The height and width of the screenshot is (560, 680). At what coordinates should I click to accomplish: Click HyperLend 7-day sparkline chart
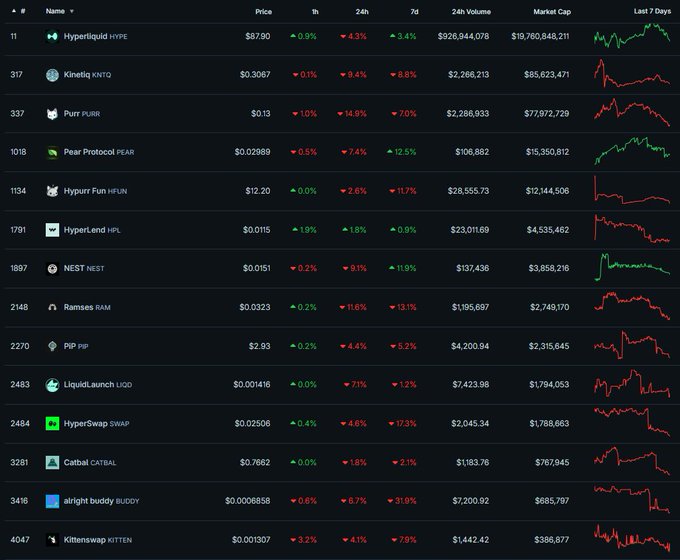coord(632,229)
